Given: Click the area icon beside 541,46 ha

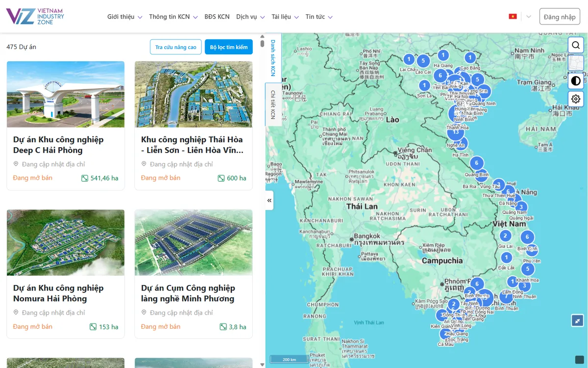Looking at the screenshot, I should pyautogui.click(x=84, y=178).
